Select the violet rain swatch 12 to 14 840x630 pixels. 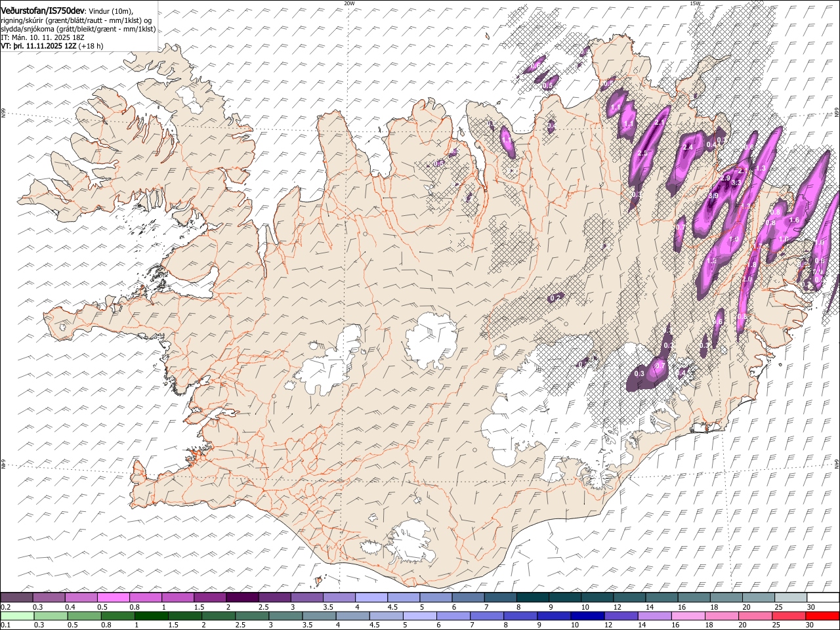(621, 616)
